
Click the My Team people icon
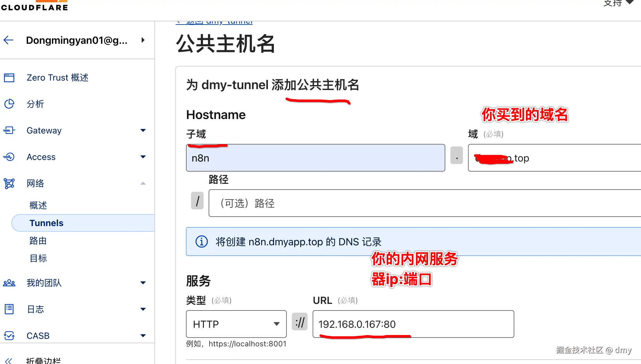tap(9, 283)
